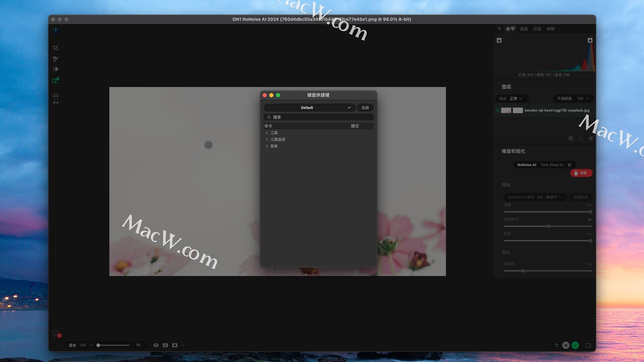644x362 pixels.
Task: Click the 这辆车是 button
Action: 580,197
